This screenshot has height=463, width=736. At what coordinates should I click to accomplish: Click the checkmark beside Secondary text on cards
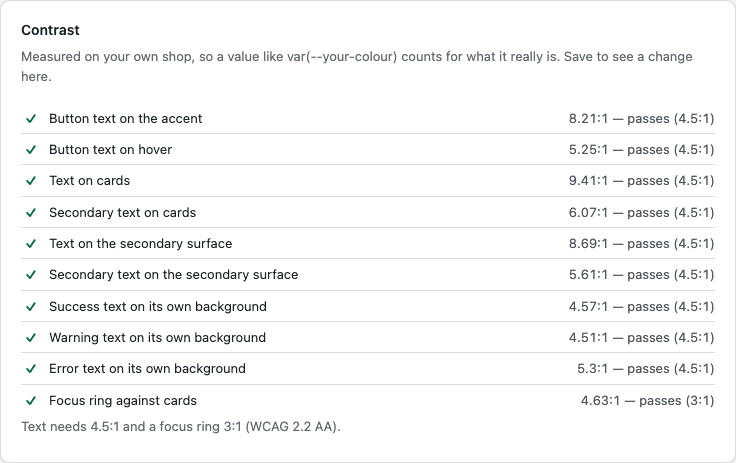[31, 213]
